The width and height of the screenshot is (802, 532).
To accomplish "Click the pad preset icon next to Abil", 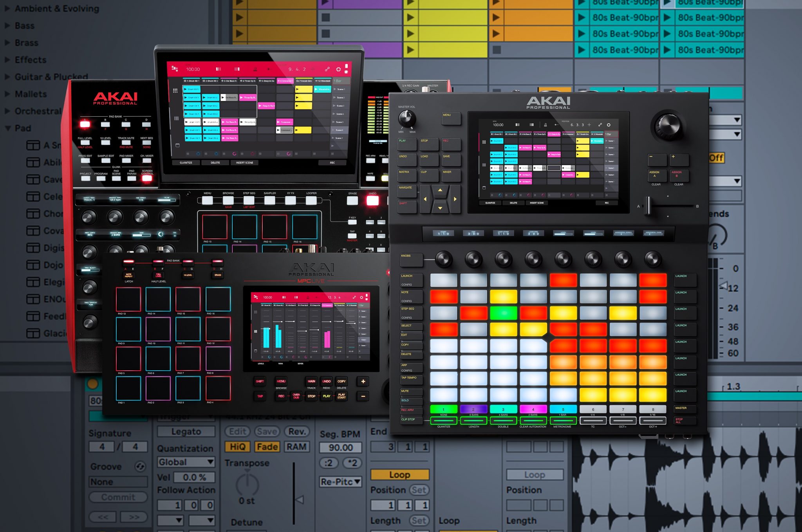I will tap(33, 162).
